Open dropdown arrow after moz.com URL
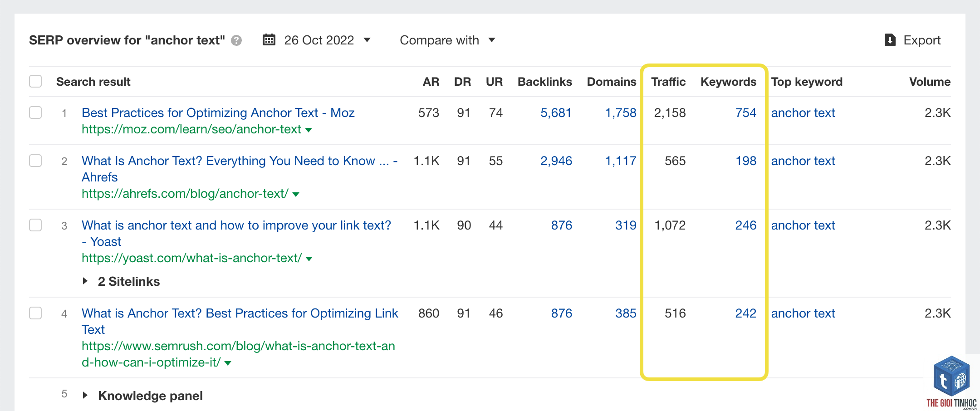Image resolution: width=980 pixels, height=411 pixels. pyautogui.click(x=309, y=130)
